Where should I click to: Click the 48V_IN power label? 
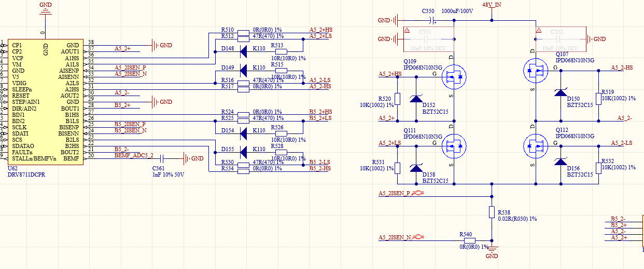coord(492,5)
